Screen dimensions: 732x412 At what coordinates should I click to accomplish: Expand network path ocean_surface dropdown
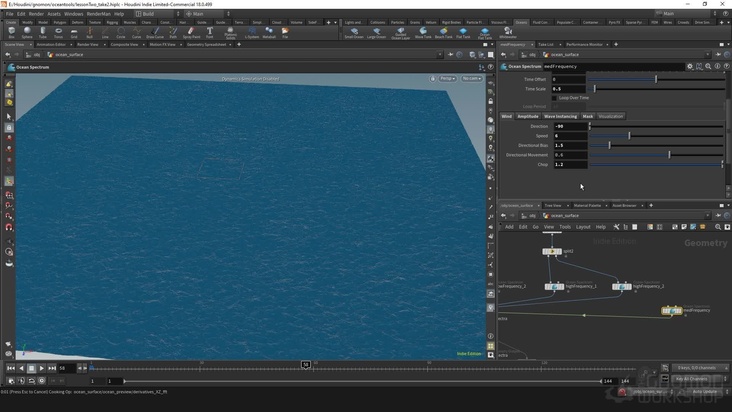708,216
